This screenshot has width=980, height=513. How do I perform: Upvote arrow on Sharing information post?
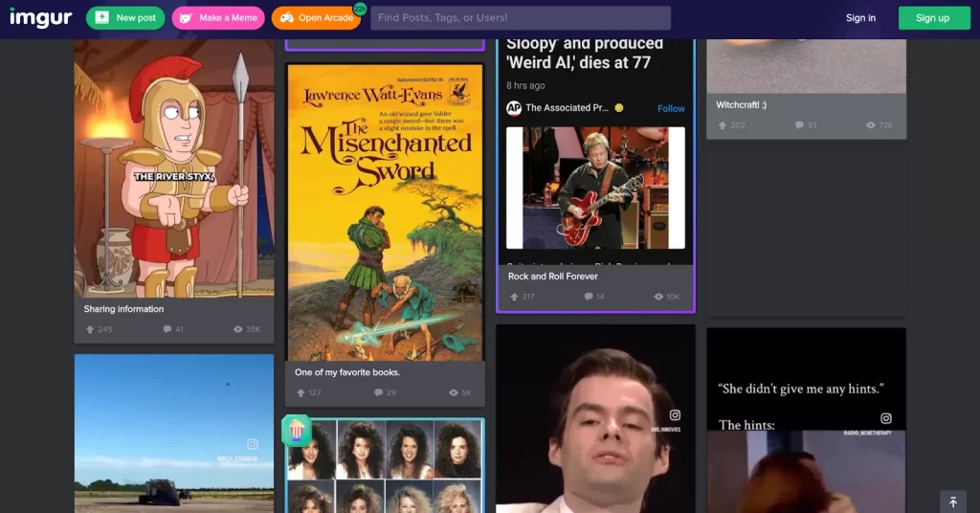pos(89,329)
